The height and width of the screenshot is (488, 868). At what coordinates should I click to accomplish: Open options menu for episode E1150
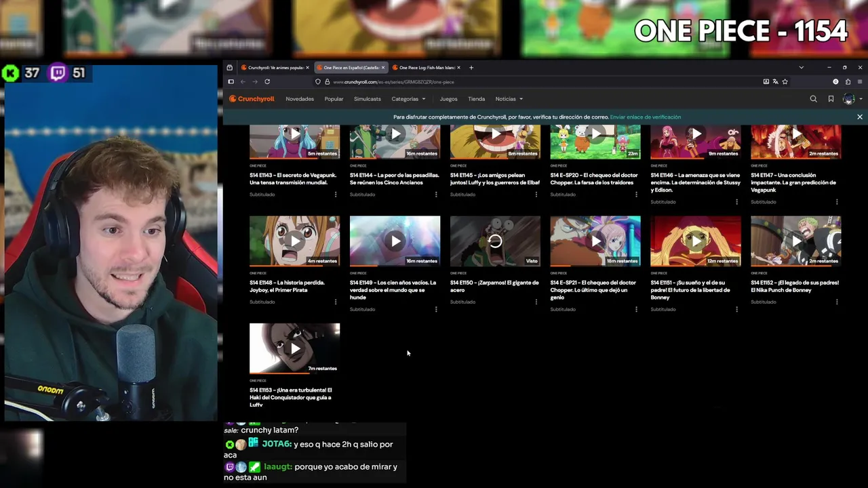coord(536,302)
